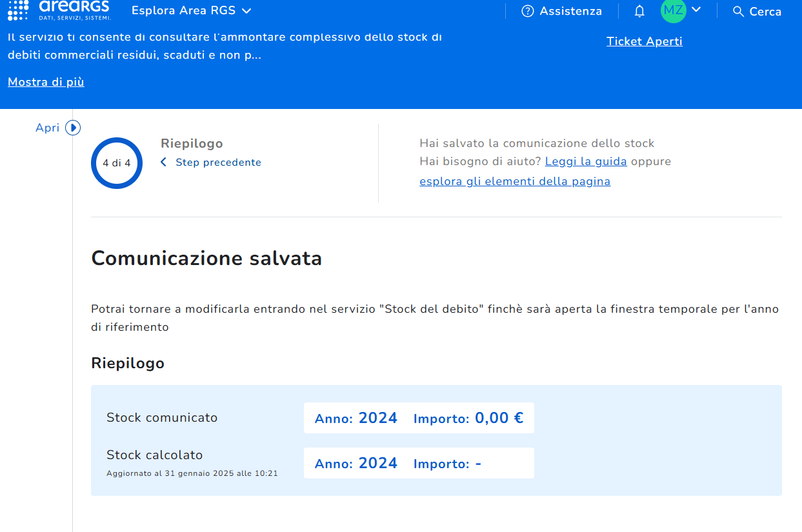This screenshot has height=532, width=802.
Task: Show more description with Mostra di più
Action: tap(46, 82)
